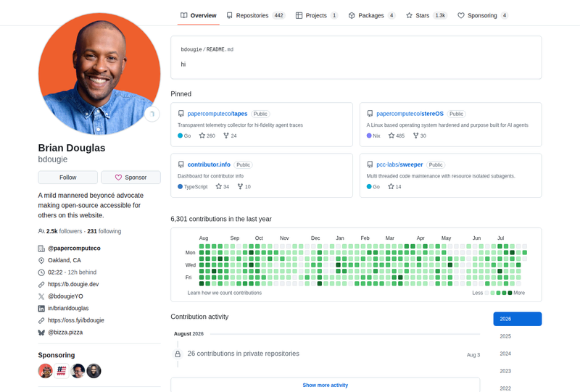Click the fork count 30 on stereOS

pos(420,135)
